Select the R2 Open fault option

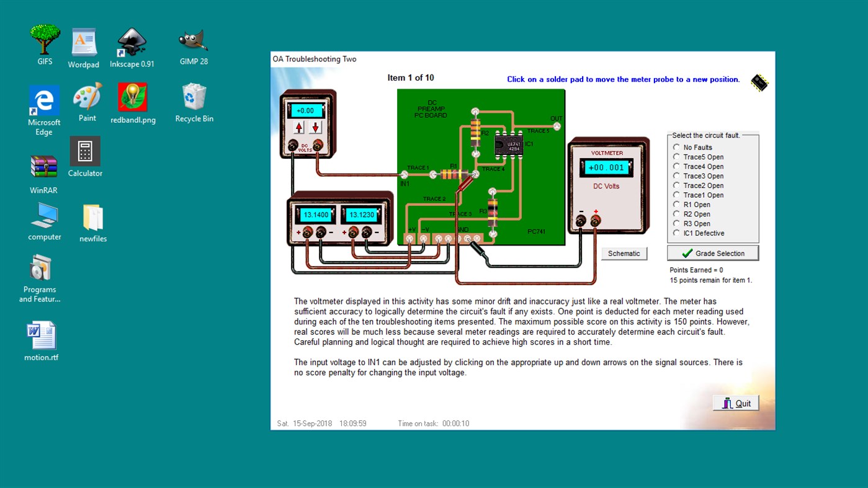676,214
